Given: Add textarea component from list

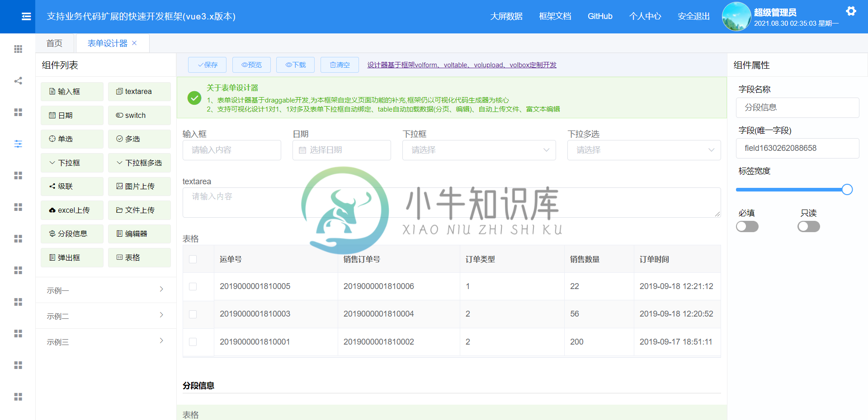Looking at the screenshot, I should click(x=139, y=92).
